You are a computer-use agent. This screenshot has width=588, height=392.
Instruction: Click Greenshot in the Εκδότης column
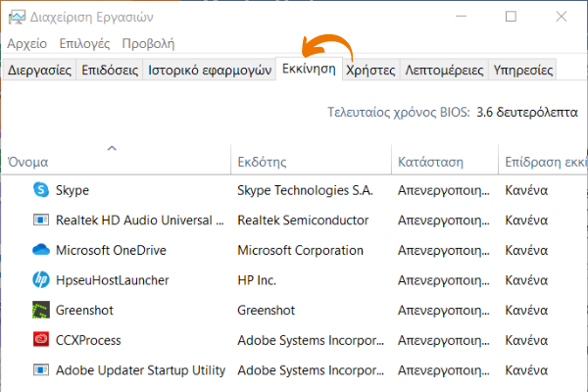(266, 311)
